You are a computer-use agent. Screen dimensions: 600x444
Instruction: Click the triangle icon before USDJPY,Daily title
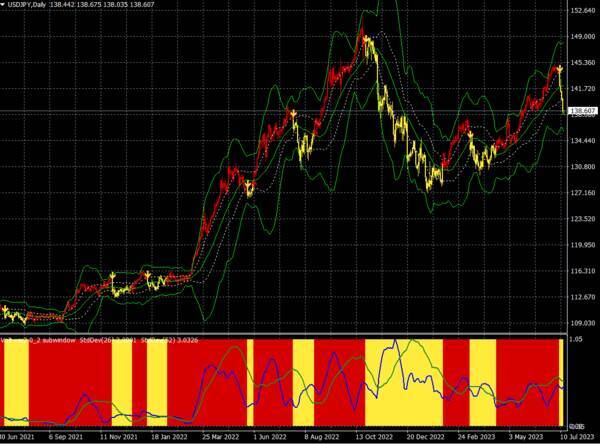click(5, 7)
